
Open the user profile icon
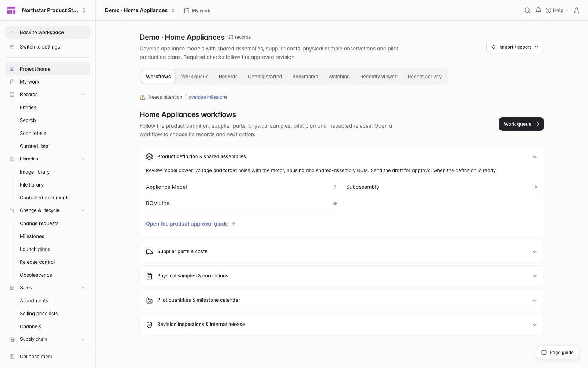(576, 10)
